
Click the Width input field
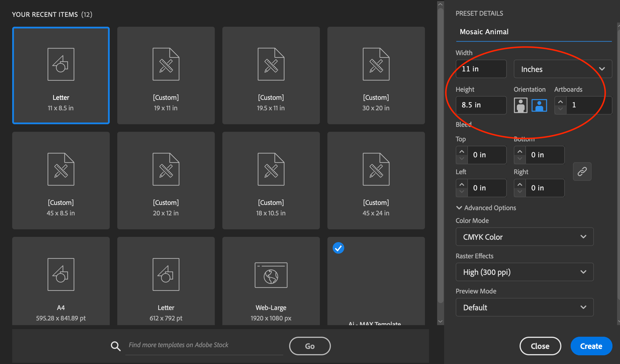[x=481, y=69]
